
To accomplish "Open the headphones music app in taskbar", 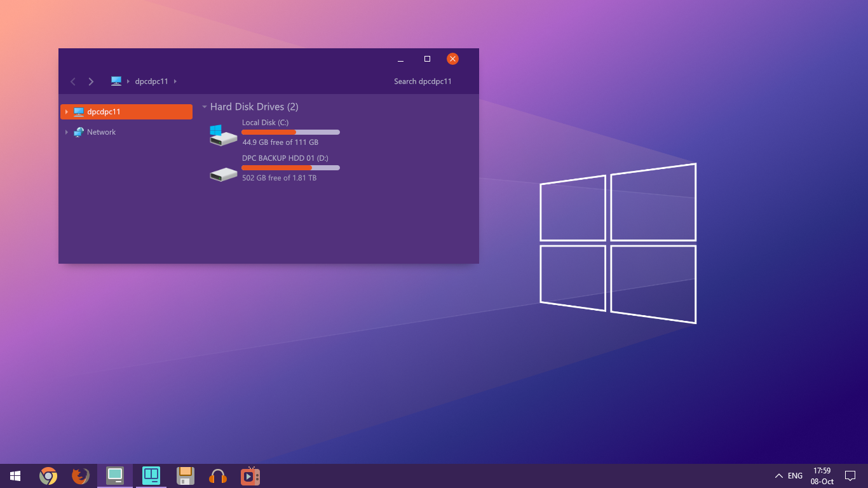I will click(x=218, y=477).
